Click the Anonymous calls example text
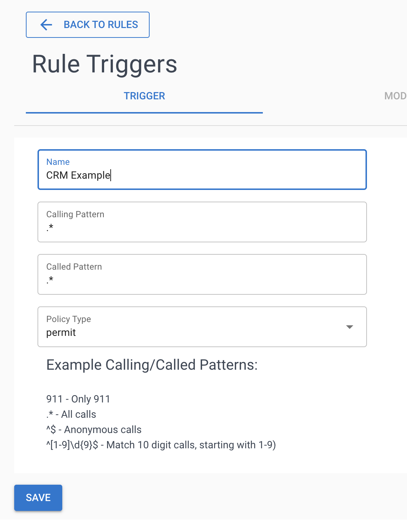The height and width of the screenshot is (532, 407). tap(94, 429)
